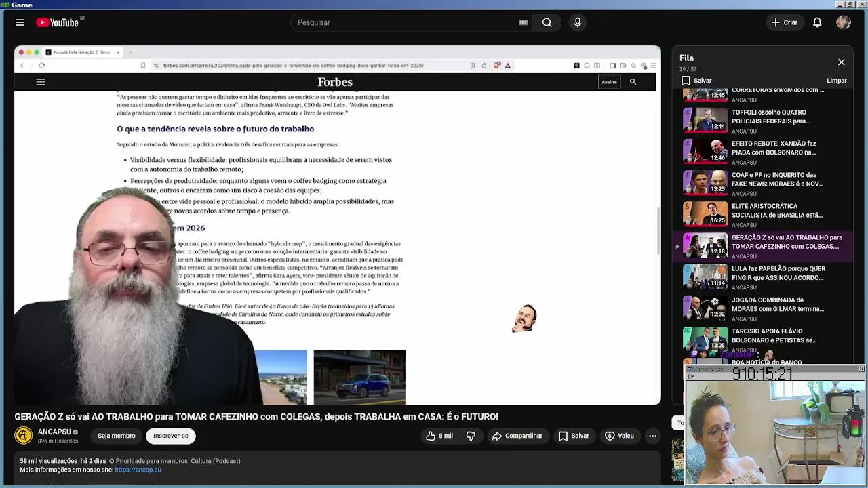868x488 pixels.
Task: Click the Assine button on Forbes page
Action: pyautogui.click(x=609, y=82)
